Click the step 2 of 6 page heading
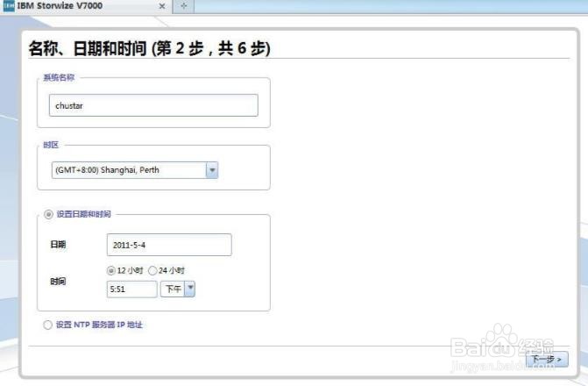The width and height of the screenshot is (588, 386). pos(149,48)
